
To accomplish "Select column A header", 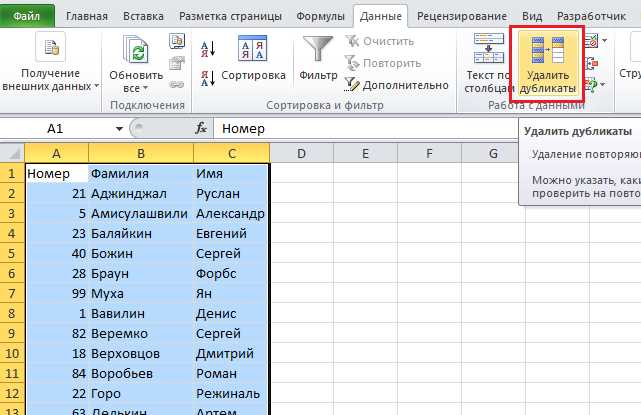I will (56, 153).
